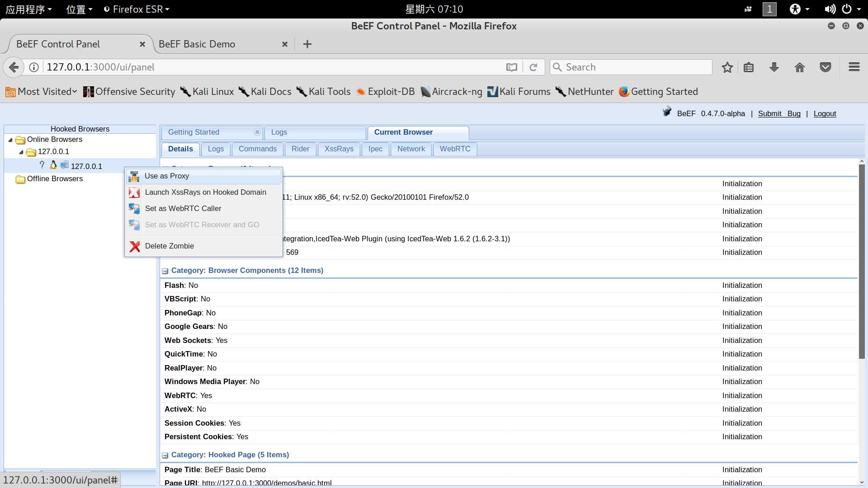The image size is (868, 488).
Task: Close the BeEF Control Panel tab
Action: pos(142,44)
